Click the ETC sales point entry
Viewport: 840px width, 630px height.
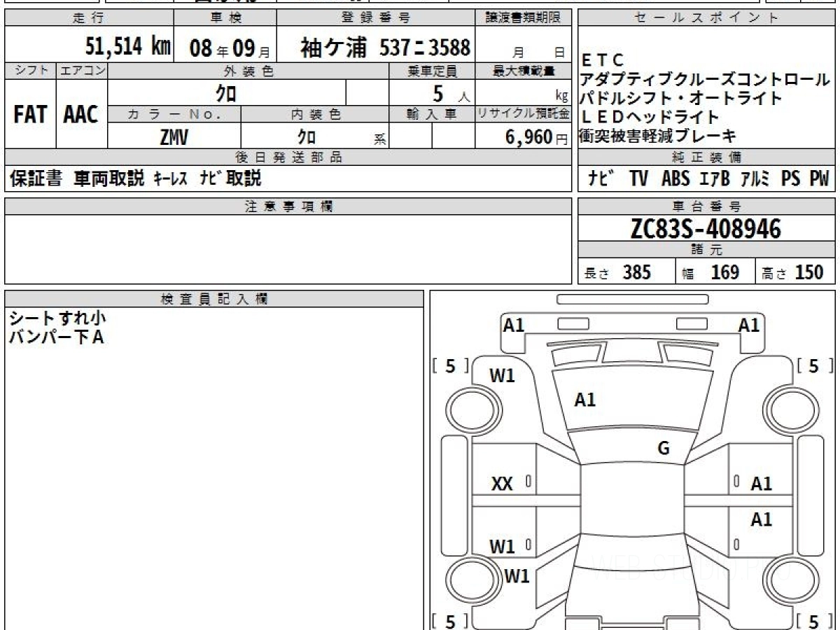pyautogui.click(x=603, y=60)
